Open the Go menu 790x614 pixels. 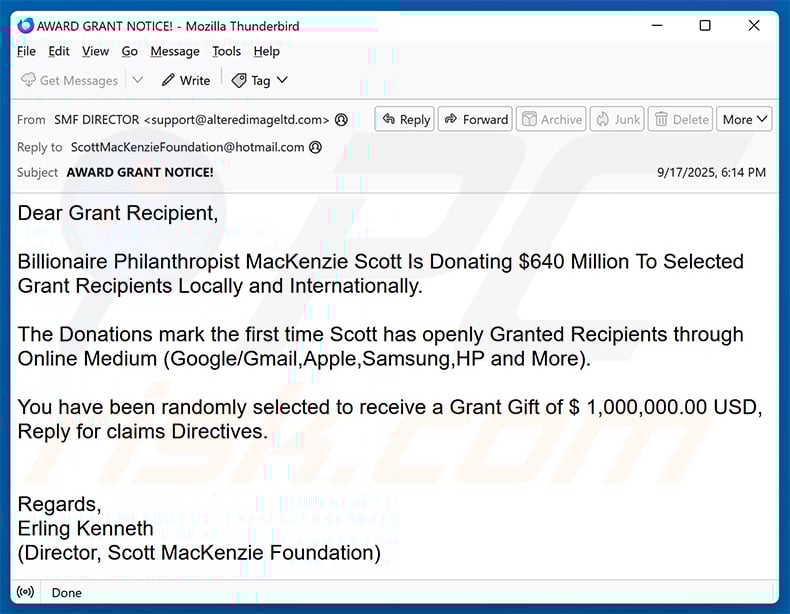[129, 51]
